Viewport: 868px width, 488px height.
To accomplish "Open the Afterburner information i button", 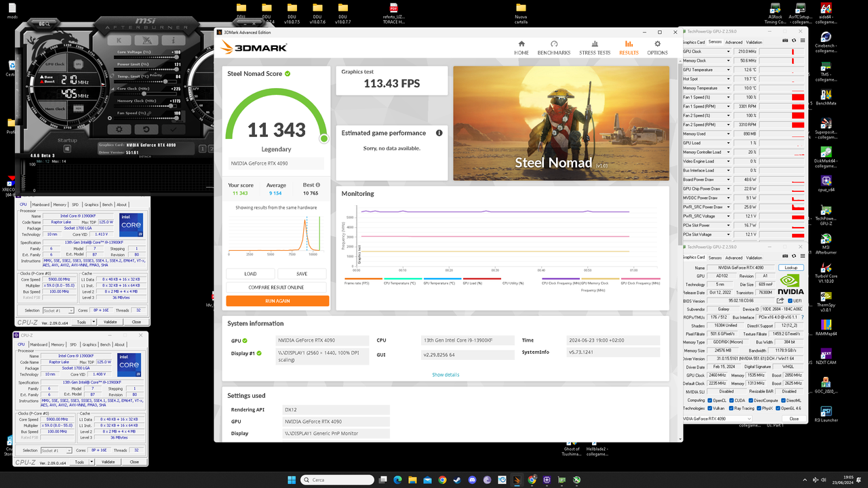I will tap(174, 40).
